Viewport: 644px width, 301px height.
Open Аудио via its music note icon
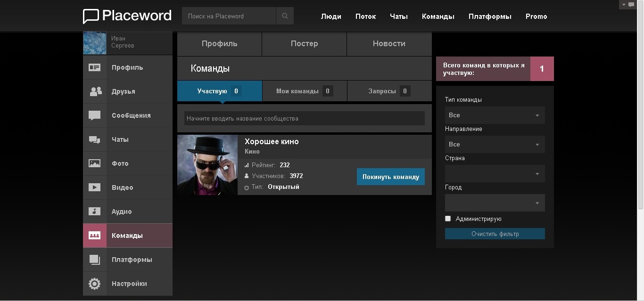tap(95, 212)
